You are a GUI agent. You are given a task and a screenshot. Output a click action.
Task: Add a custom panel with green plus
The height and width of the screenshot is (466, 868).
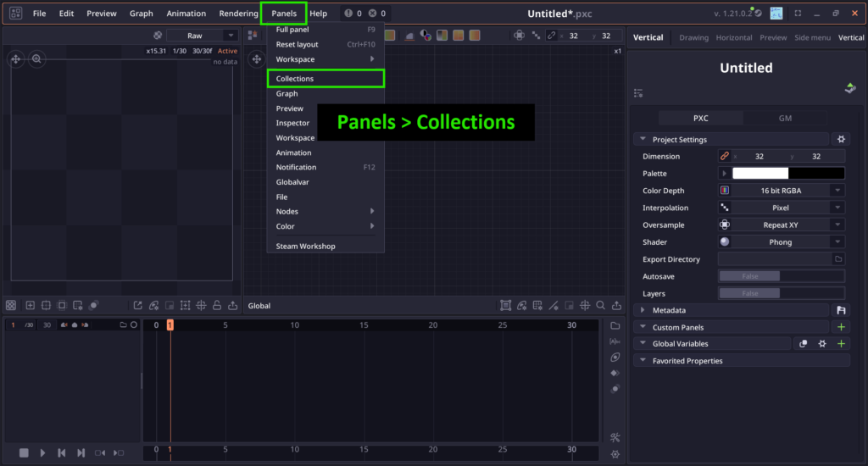click(841, 327)
